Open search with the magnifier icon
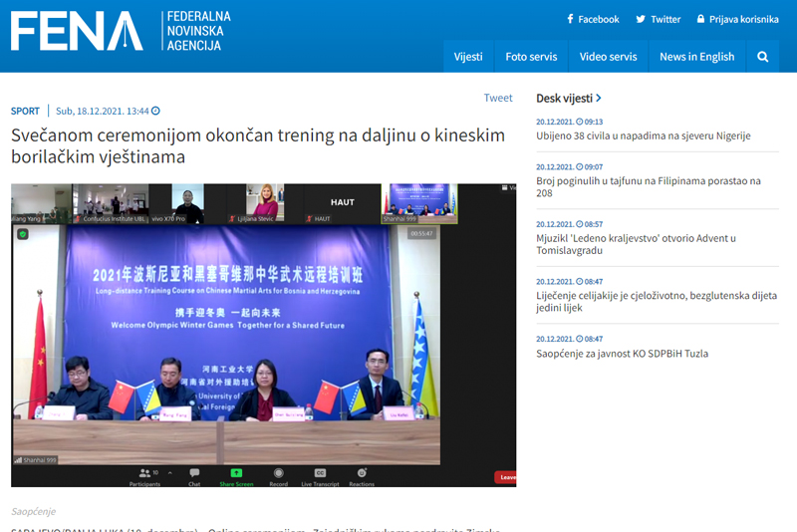Screen dimensions: 797x532 pos(763,57)
